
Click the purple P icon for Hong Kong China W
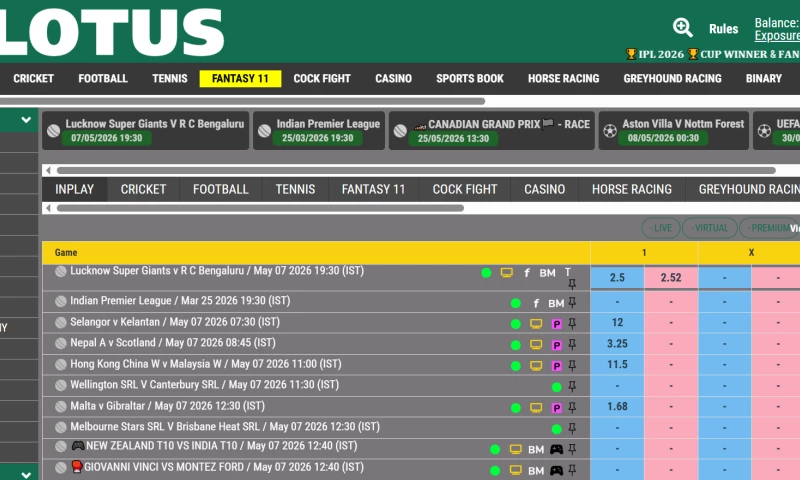557,366
